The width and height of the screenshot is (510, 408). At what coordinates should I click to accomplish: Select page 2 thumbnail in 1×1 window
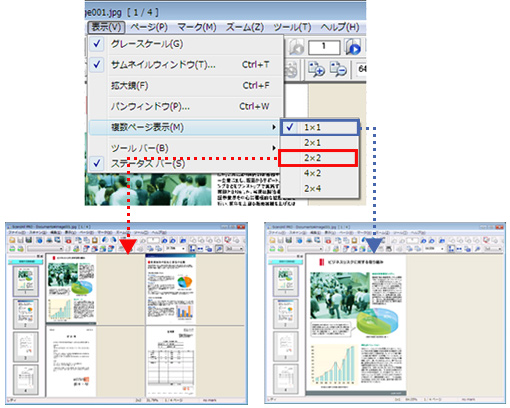(x=286, y=313)
